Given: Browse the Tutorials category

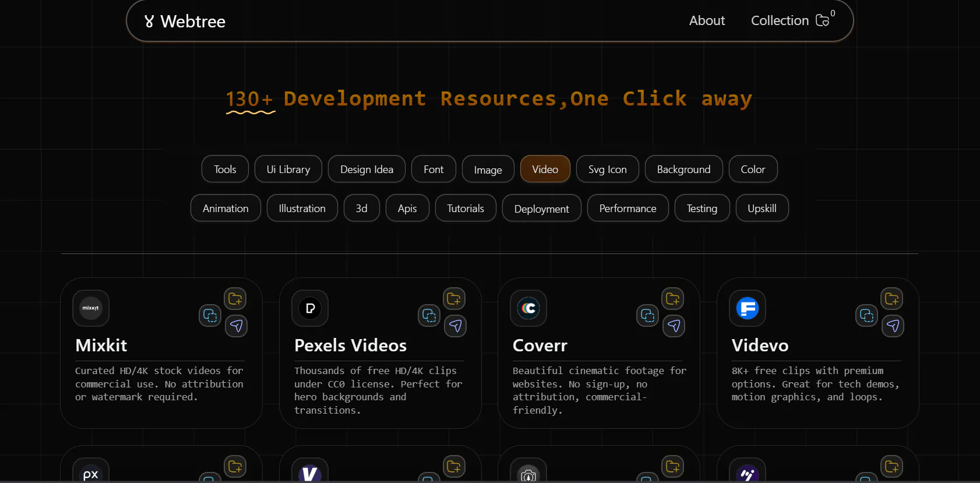Looking at the screenshot, I should [x=466, y=208].
